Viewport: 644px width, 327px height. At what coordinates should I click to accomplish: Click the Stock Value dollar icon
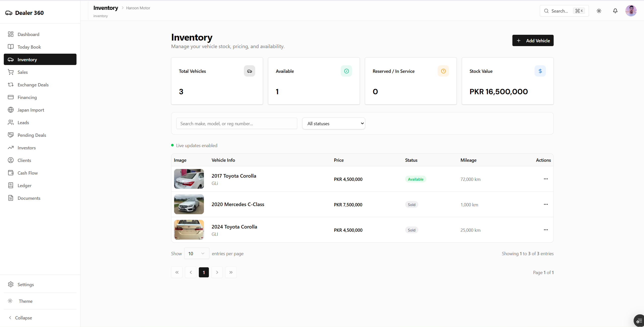coord(540,71)
